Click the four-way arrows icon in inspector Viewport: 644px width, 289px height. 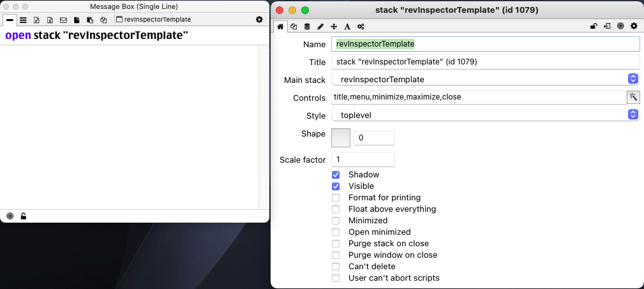[x=334, y=26]
